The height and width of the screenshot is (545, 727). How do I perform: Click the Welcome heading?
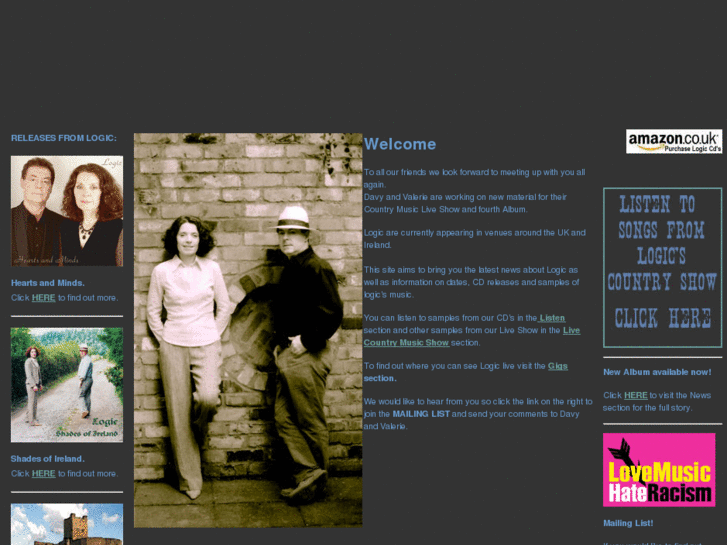click(400, 144)
